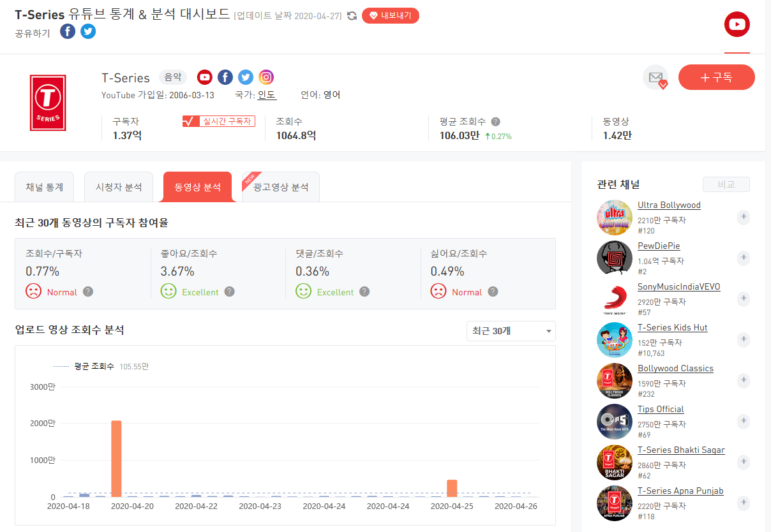Add T-Series Bhakti Sagar to comparison plus icon
Viewport: 771px width, 532px height.
(743, 462)
